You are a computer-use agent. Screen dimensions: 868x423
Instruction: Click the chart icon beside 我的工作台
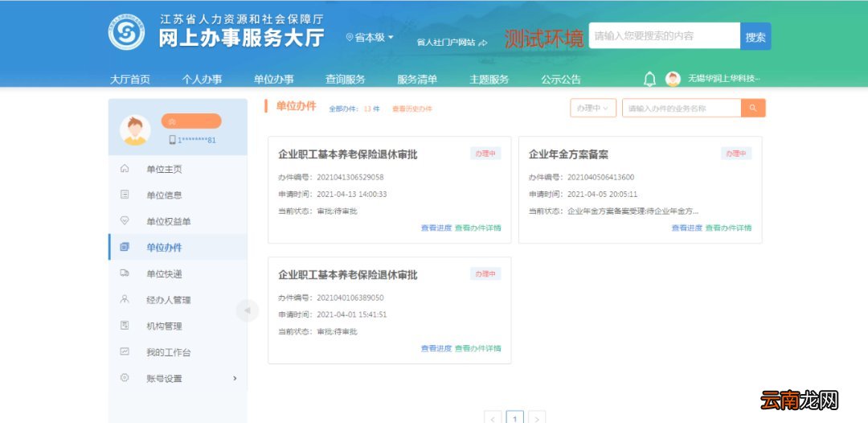125,351
